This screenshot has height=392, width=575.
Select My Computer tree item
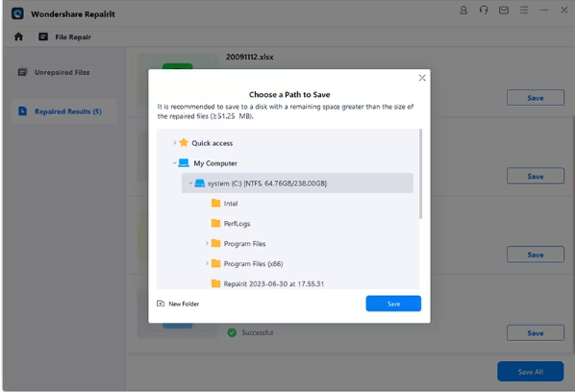pos(215,163)
